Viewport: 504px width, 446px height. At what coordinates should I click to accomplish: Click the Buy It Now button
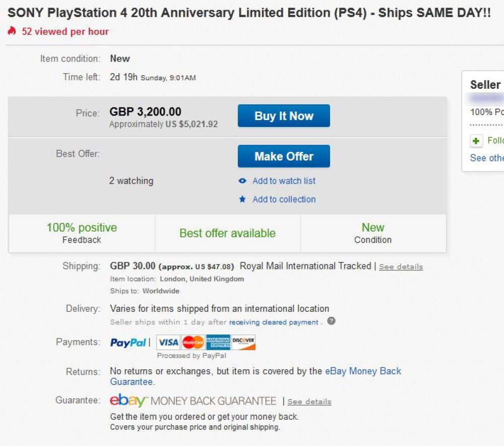pyautogui.click(x=284, y=116)
